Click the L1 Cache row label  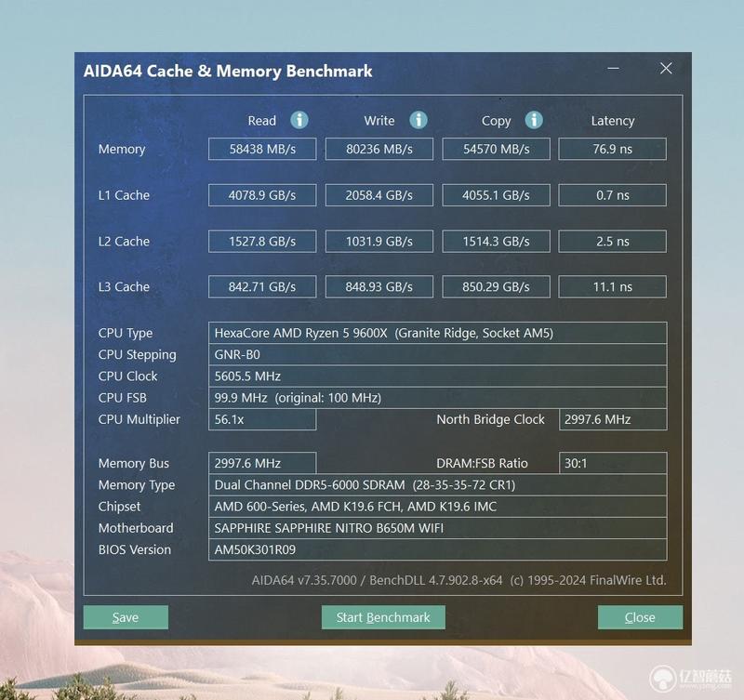[124, 195]
